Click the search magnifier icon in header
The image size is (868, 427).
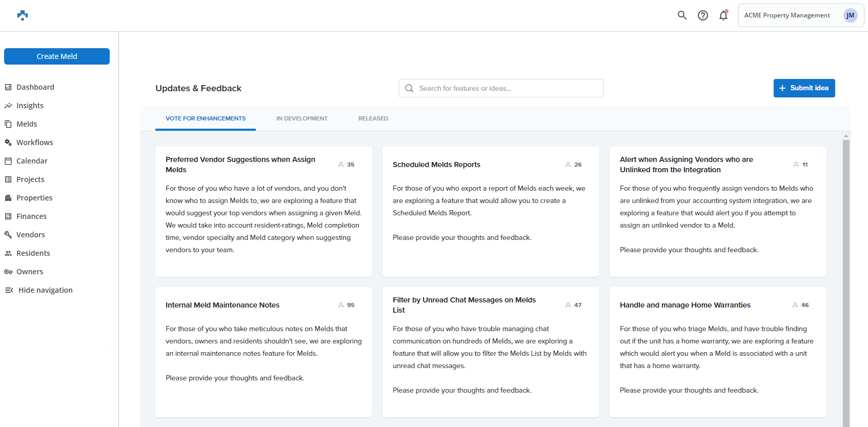[682, 15]
